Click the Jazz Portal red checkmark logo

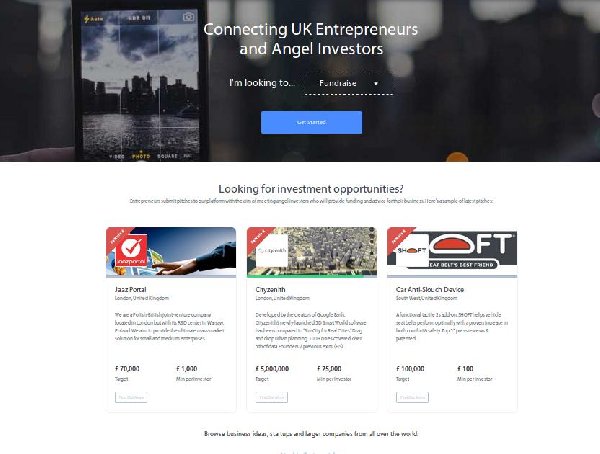(x=132, y=250)
